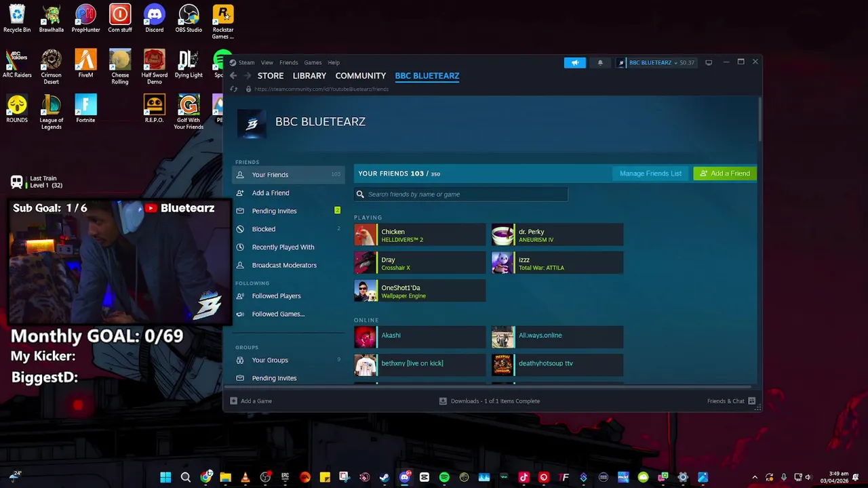Screen dimensions: 868x488
Task: Click the Steam page URL address bar
Action: click(321, 89)
